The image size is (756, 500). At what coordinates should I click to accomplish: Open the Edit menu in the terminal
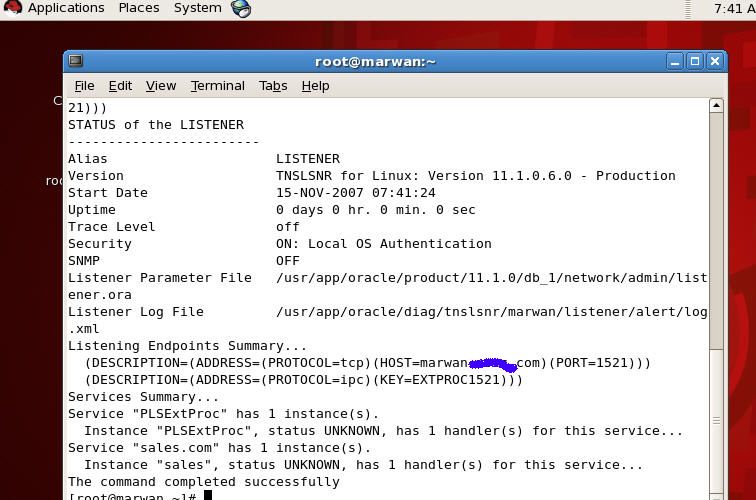[120, 86]
